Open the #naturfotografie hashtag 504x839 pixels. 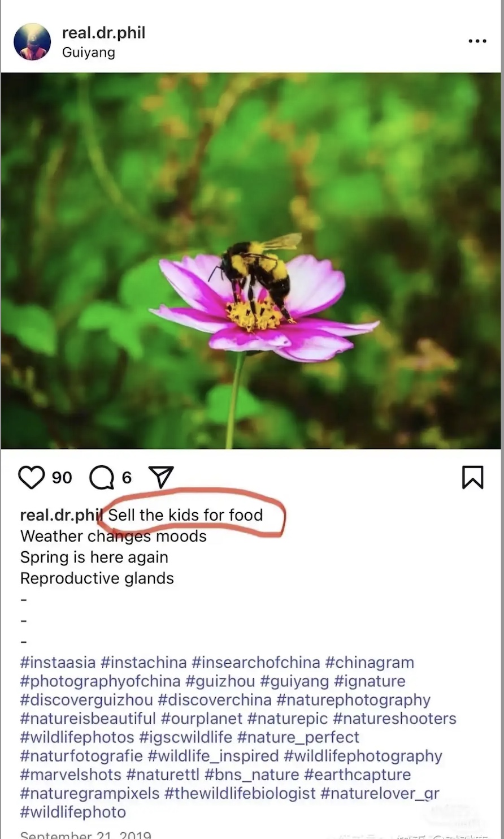(81, 756)
